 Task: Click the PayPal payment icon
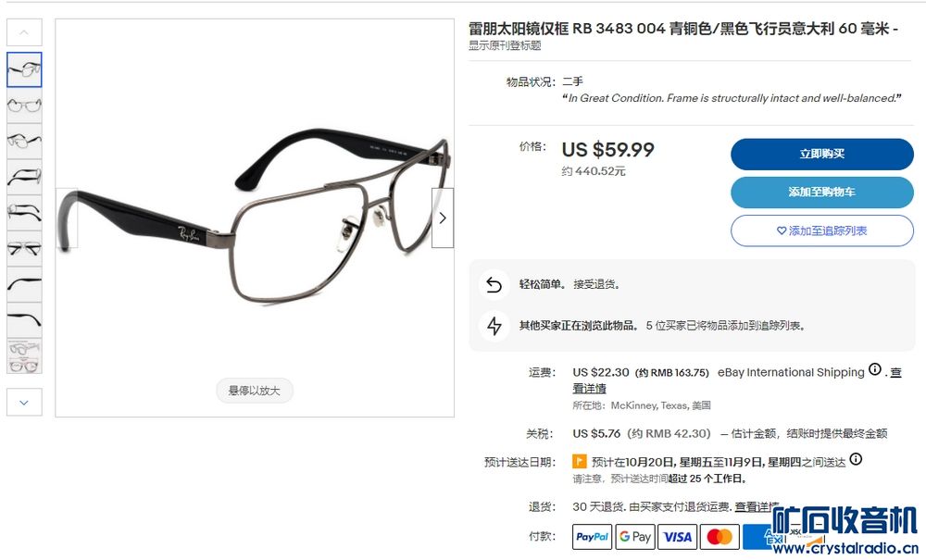coord(592,536)
